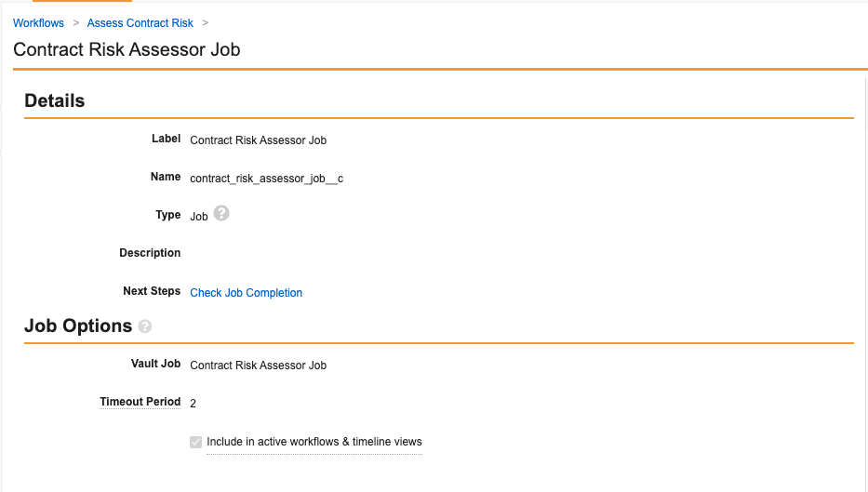Click the 'Include in active workflows & timeline views' text
Viewport: 868px width, 492px height.
[x=314, y=442]
